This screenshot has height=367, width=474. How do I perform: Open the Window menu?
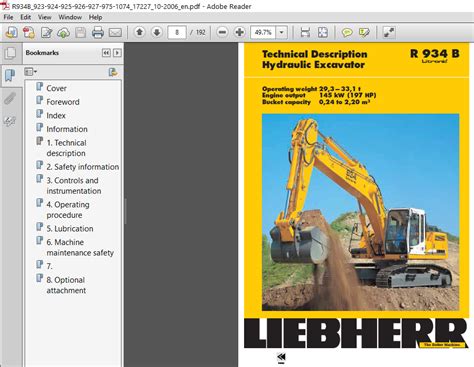pos(70,17)
